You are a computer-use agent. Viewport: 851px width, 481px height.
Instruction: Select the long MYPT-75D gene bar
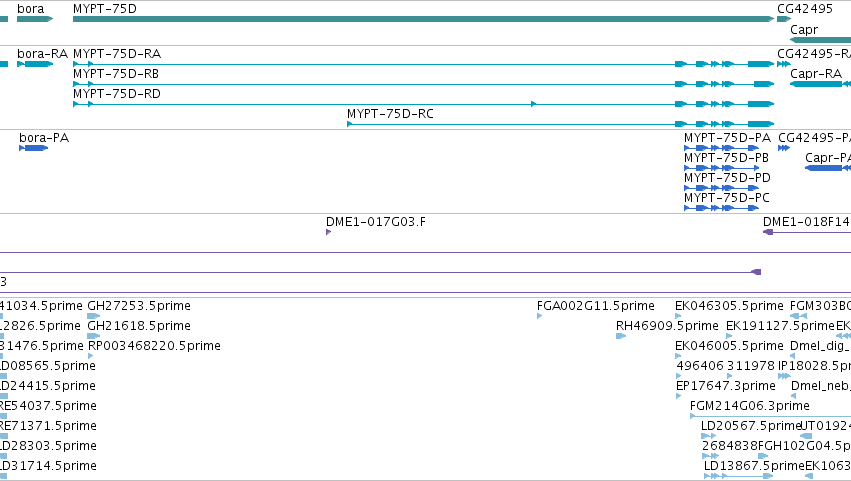pyautogui.click(x=423, y=19)
